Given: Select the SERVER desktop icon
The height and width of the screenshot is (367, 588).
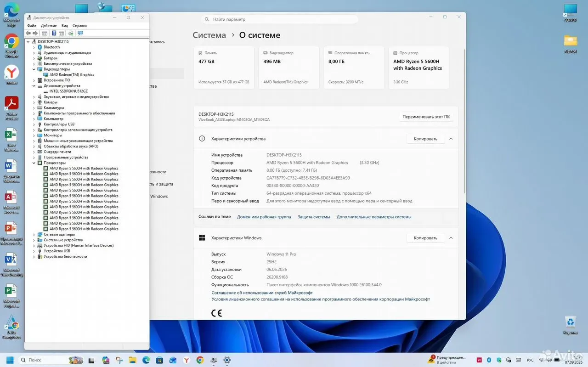Looking at the screenshot, I should click(570, 13).
